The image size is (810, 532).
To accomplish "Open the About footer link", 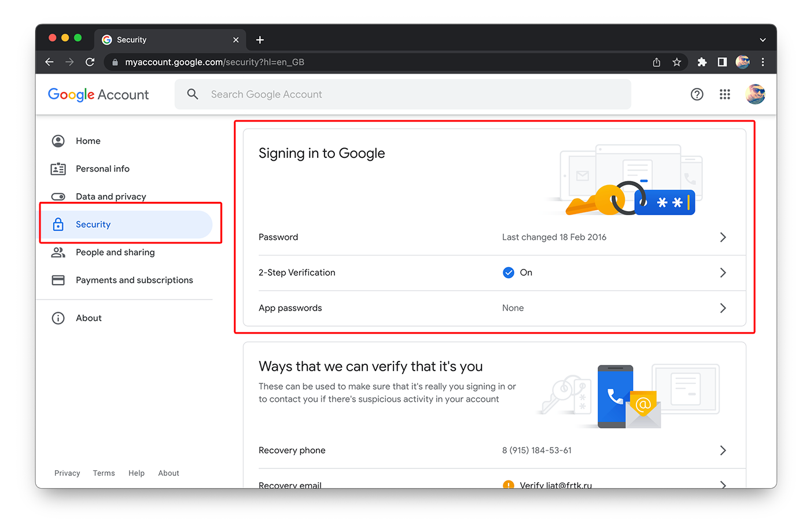I will point(169,473).
